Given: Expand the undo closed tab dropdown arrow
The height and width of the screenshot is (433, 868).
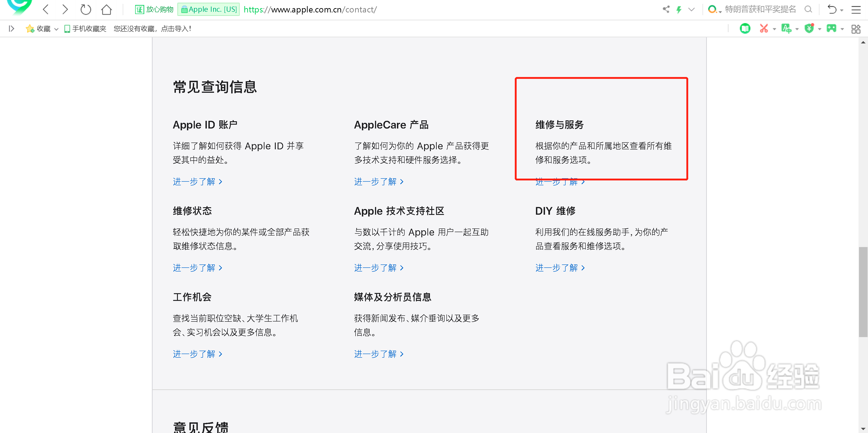Looking at the screenshot, I should coord(842,10).
